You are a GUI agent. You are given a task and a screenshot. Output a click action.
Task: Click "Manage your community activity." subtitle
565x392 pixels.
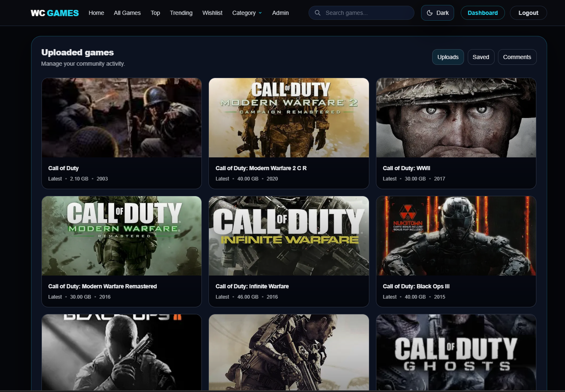(83, 63)
